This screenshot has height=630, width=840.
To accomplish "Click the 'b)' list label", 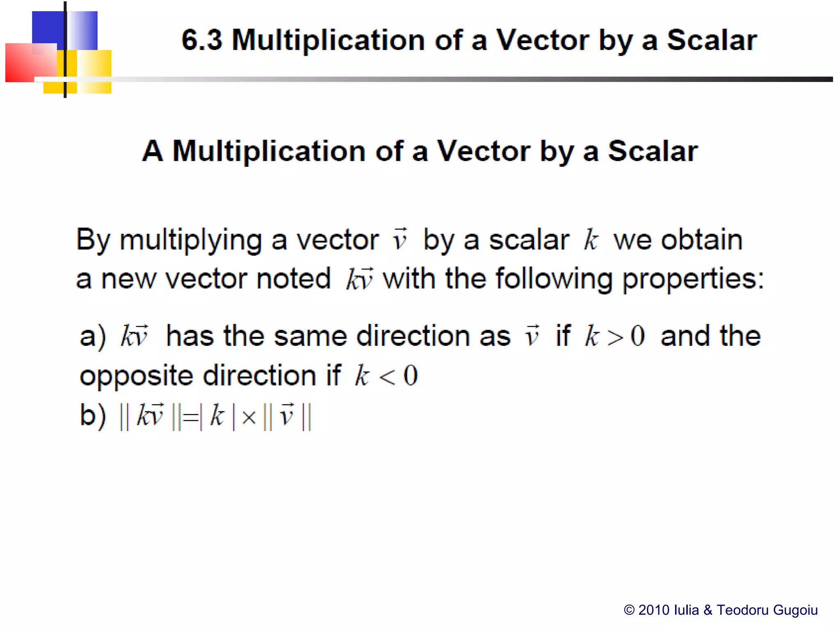I will coord(93,415).
